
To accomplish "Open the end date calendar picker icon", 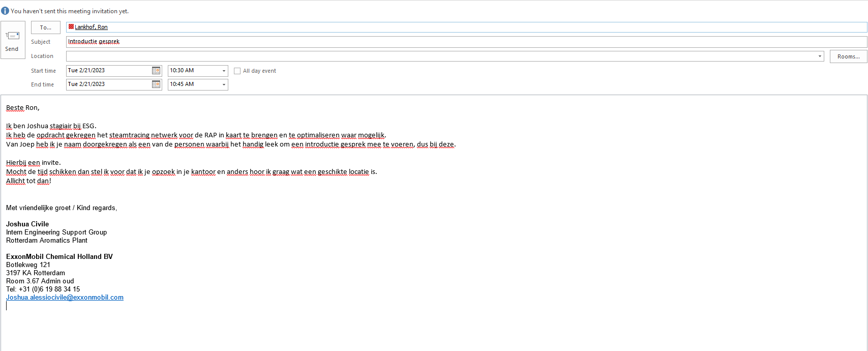I will [156, 84].
